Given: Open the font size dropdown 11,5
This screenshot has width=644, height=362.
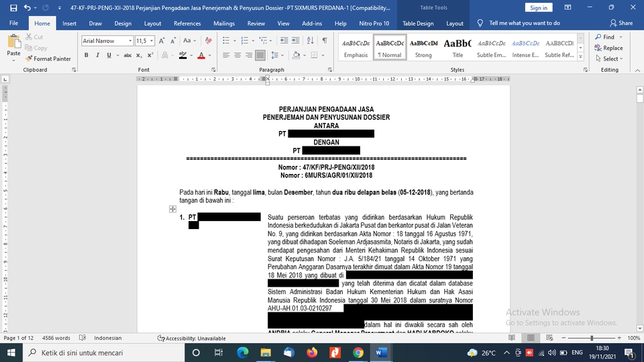Looking at the screenshot, I should coord(152,41).
